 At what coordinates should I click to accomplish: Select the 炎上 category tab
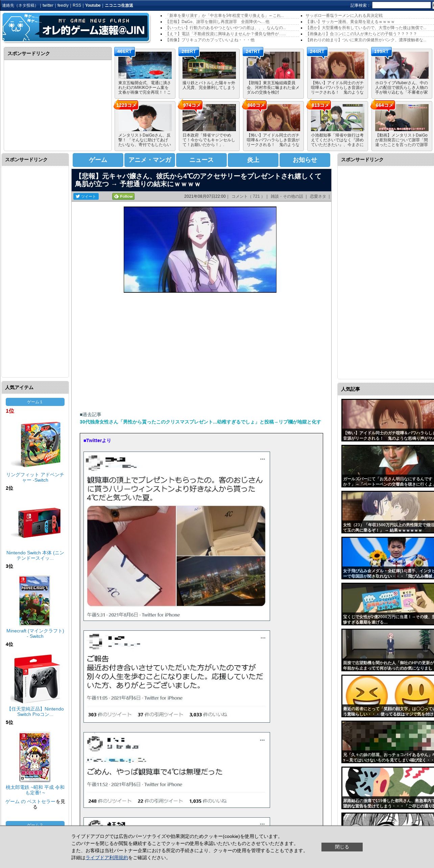[x=253, y=160]
